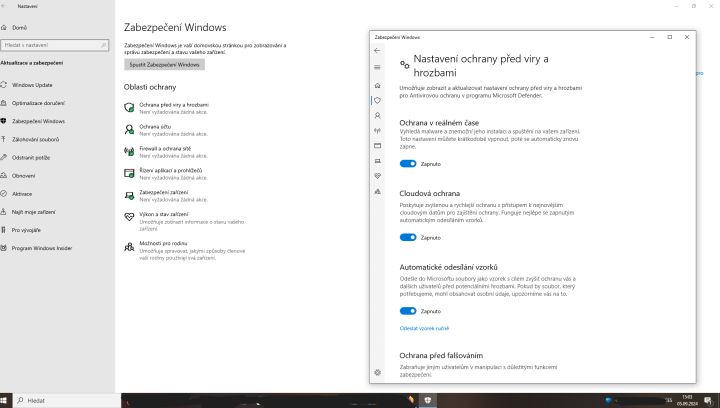Click the person icon for Ochrana účtu
The image size is (720, 408).
129,129
